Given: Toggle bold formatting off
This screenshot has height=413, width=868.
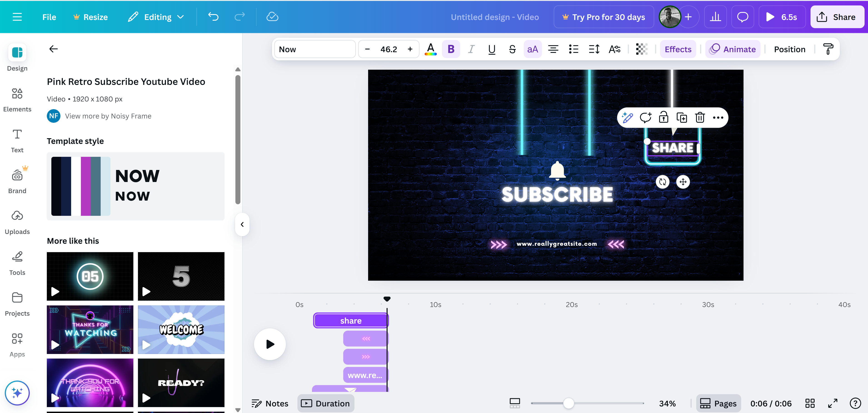Looking at the screenshot, I should [451, 49].
